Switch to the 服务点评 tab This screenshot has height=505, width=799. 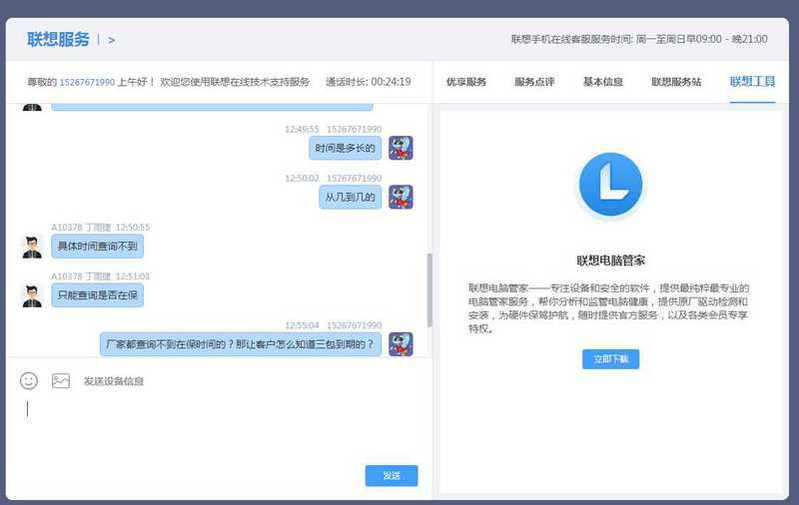click(x=535, y=82)
